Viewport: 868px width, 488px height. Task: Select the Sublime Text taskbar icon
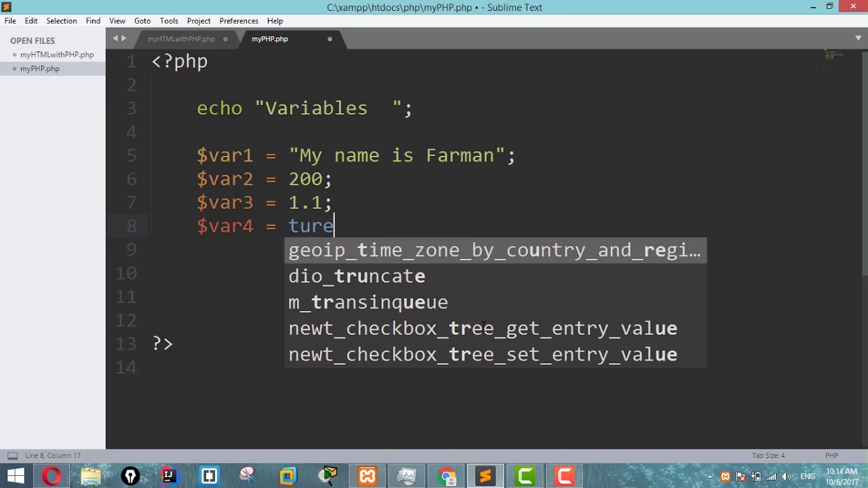pyautogui.click(x=486, y=476)
